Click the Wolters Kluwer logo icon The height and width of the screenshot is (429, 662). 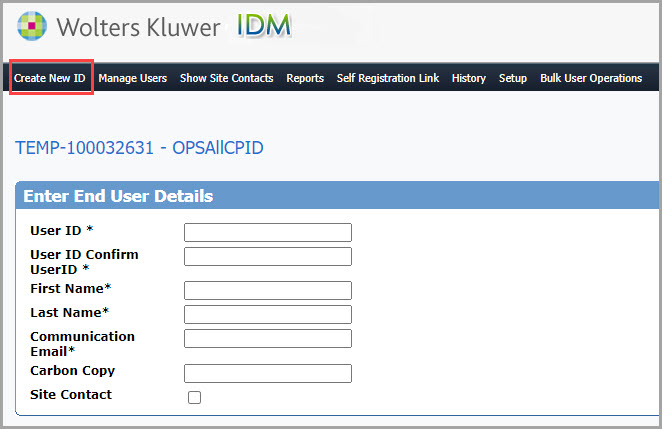click(x=32, y=26)
